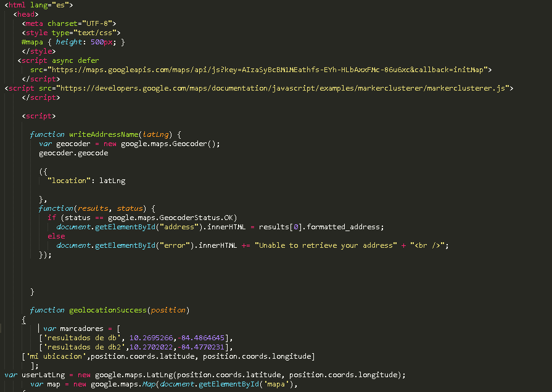Viewport: 552px width, 392px height.
Task: Click the variable name "map" declaration
Action: click(x=54, y=384)
